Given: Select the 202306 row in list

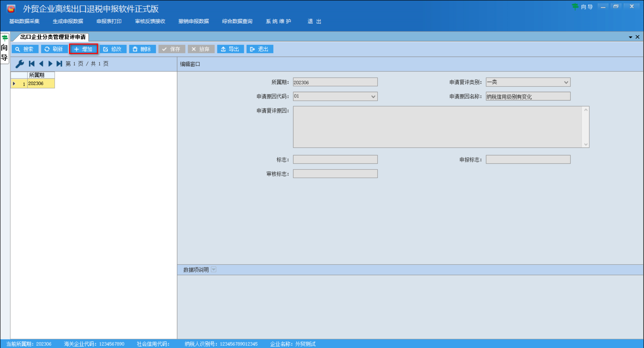Looking at the screenshot, I should (x=40, y=83).
